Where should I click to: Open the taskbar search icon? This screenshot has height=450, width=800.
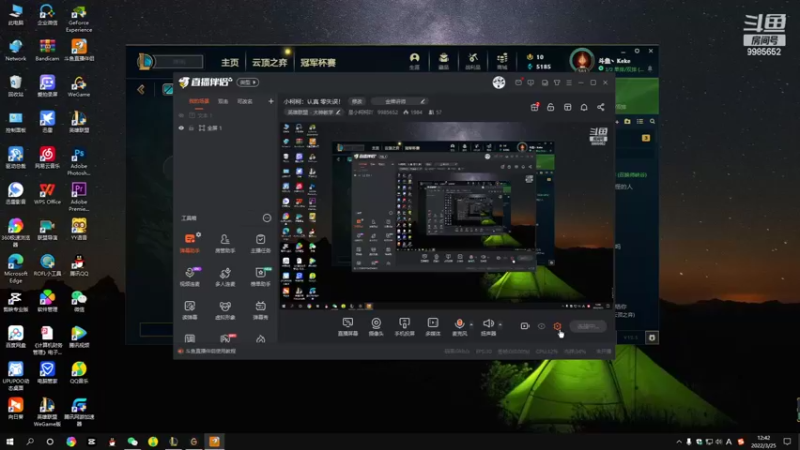(30, 441)
